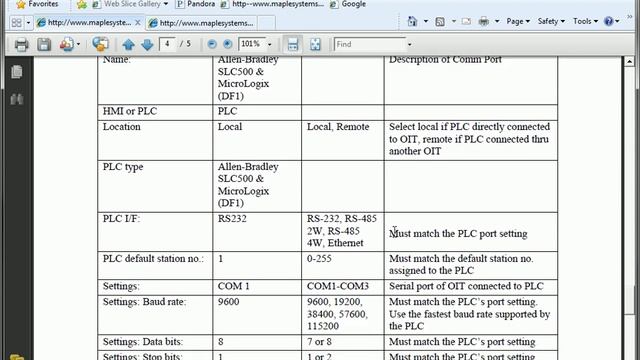Click the Help question mark icon
Screen dimensions: 640x360
click(608, 21)
